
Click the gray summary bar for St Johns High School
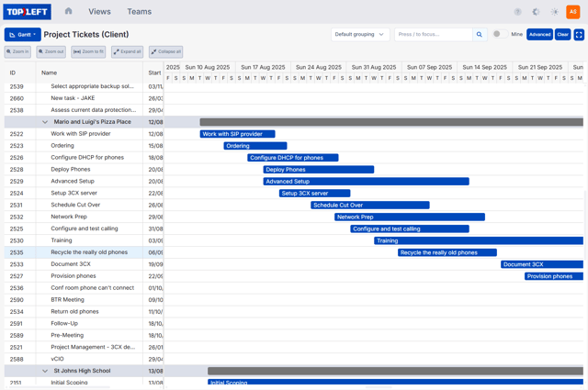(x=395, y=371)
